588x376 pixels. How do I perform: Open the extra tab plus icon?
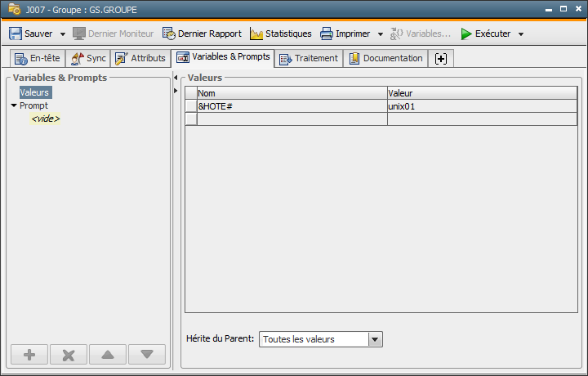[441, 59]
